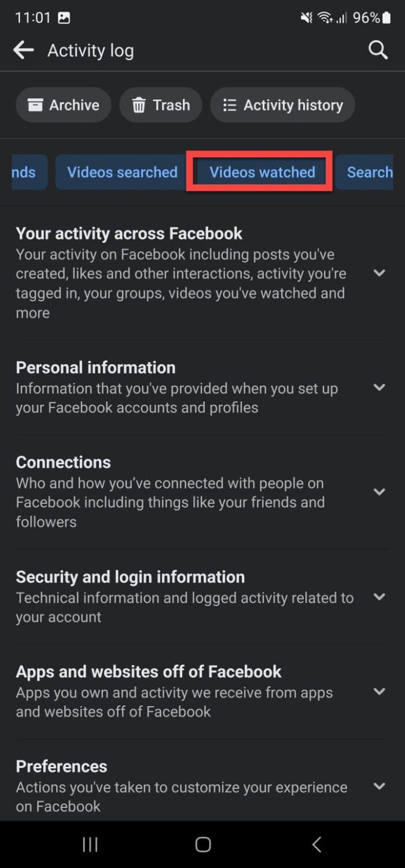
Task: Expand Security and login information chevron
Action: click(379, 597)
